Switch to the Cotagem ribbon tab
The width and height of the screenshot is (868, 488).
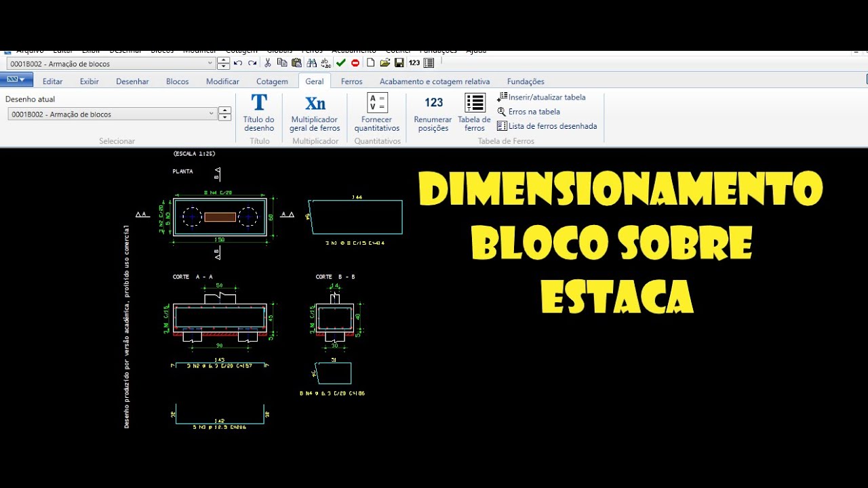(x=272, y=81)
